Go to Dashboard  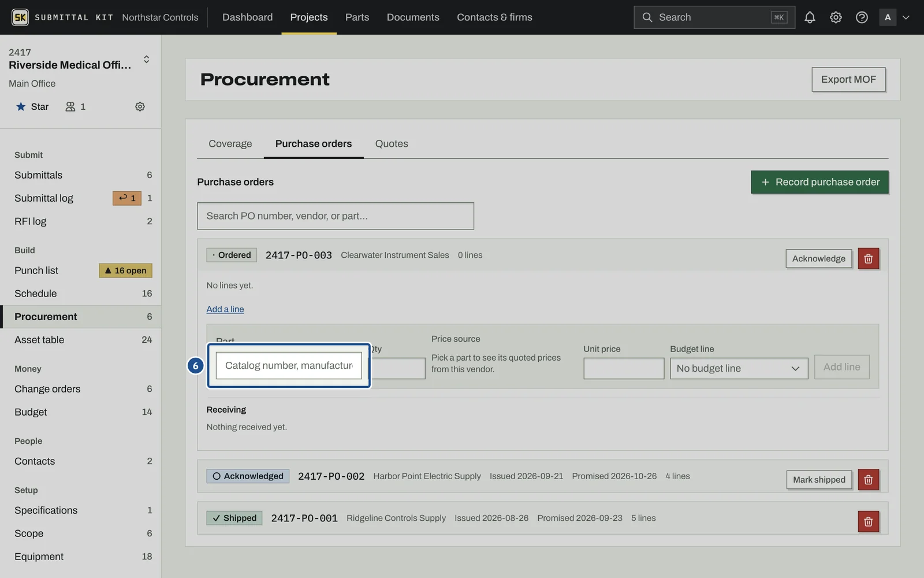pyautogui.click(x=247, y=17)
